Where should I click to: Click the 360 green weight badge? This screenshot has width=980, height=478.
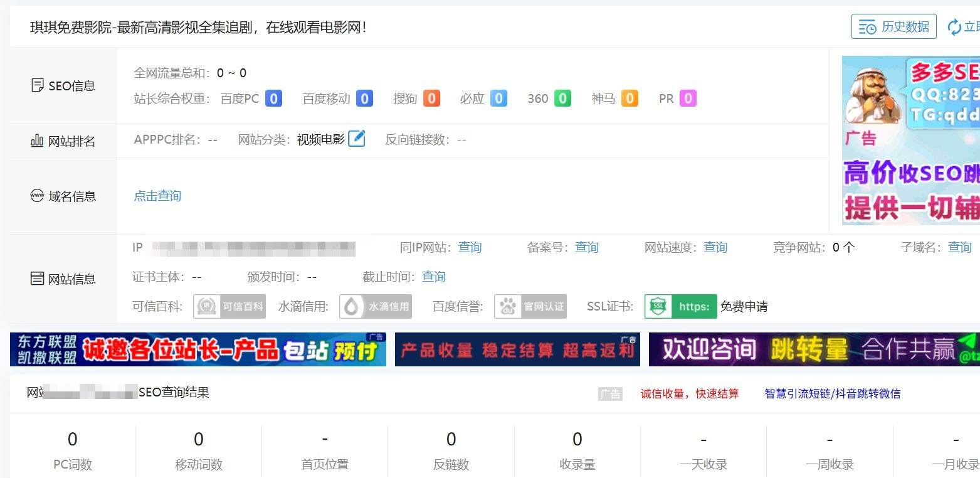(562, 98)
